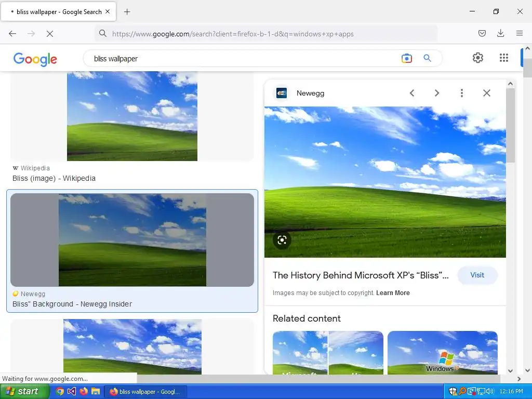
Task: Open Google quick settings gear
Action: pos(478,58)
